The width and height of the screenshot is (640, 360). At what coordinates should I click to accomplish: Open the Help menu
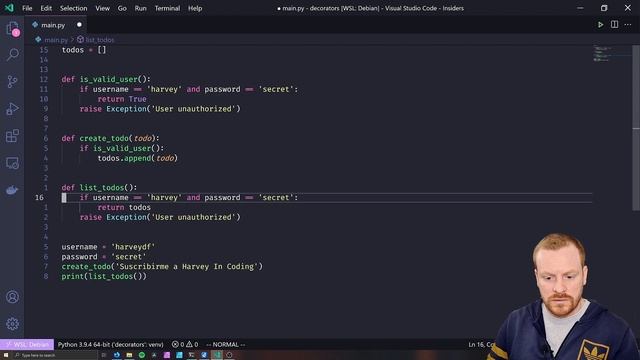coord(195,8)
